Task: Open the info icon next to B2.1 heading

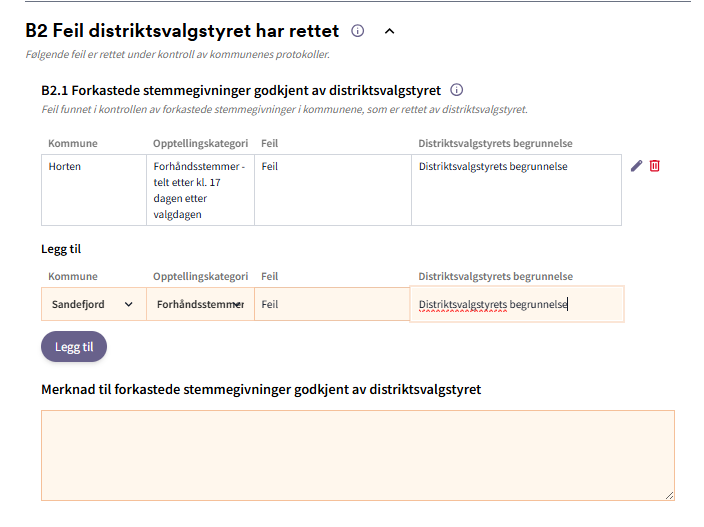Action: tap(457, 90)
